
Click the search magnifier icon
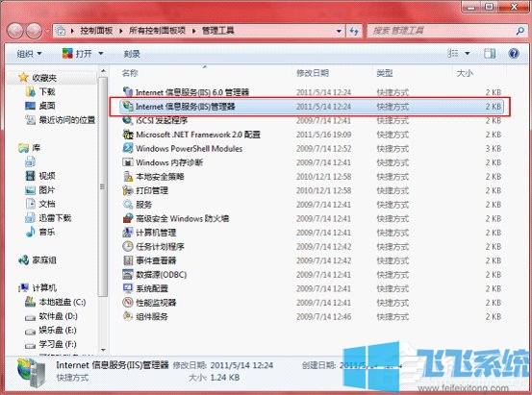pyautogui.click(x=519, y=31)
